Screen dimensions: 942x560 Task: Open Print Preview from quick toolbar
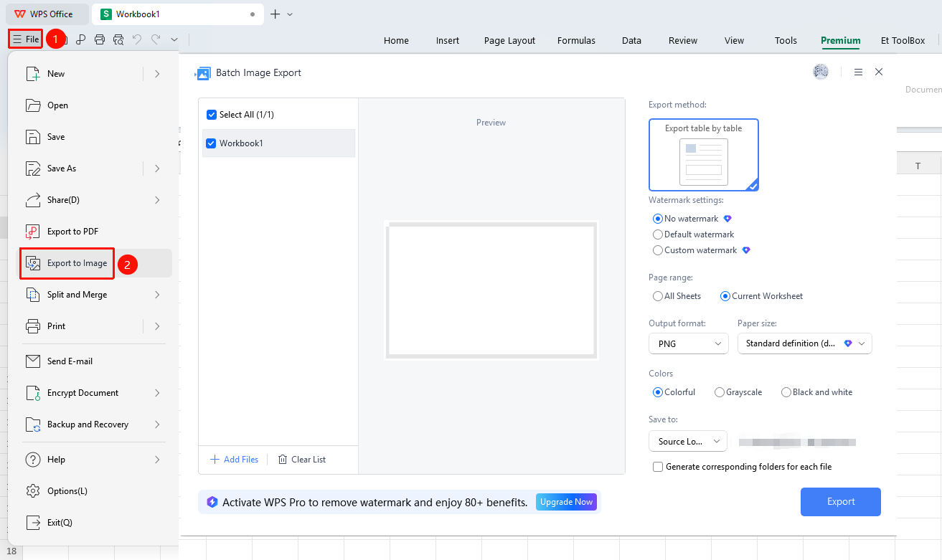[118, 39]
